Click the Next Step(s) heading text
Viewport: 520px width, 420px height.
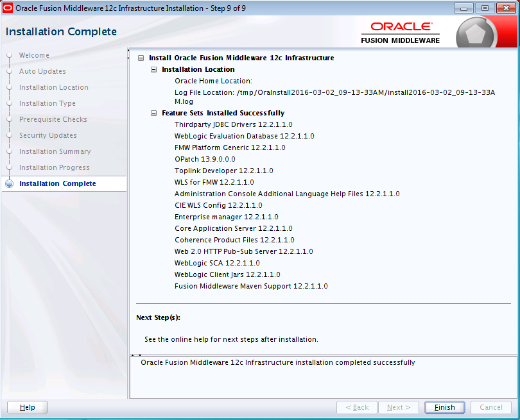158,317
